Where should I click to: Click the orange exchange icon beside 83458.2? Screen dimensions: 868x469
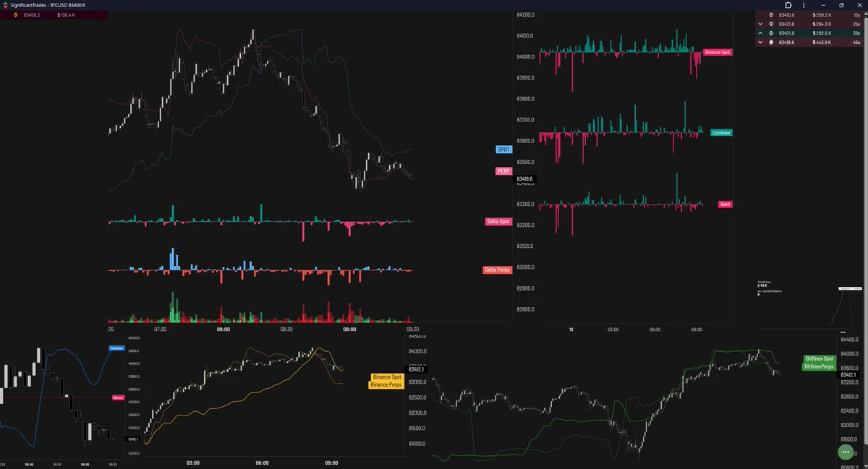(16, 14)
